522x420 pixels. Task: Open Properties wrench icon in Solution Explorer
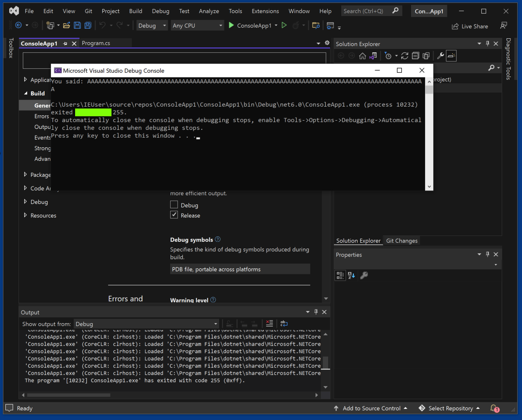pos(441,56)
